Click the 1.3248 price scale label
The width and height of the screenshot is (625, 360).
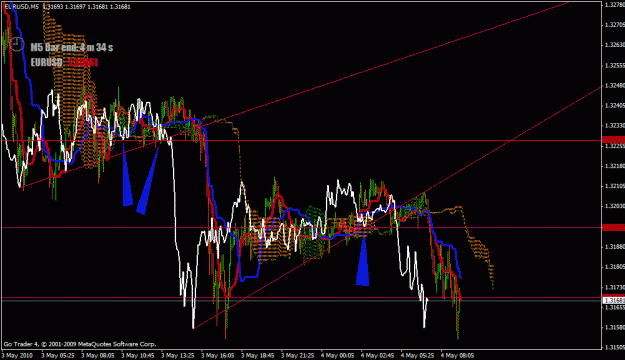(x=614, y=85)
